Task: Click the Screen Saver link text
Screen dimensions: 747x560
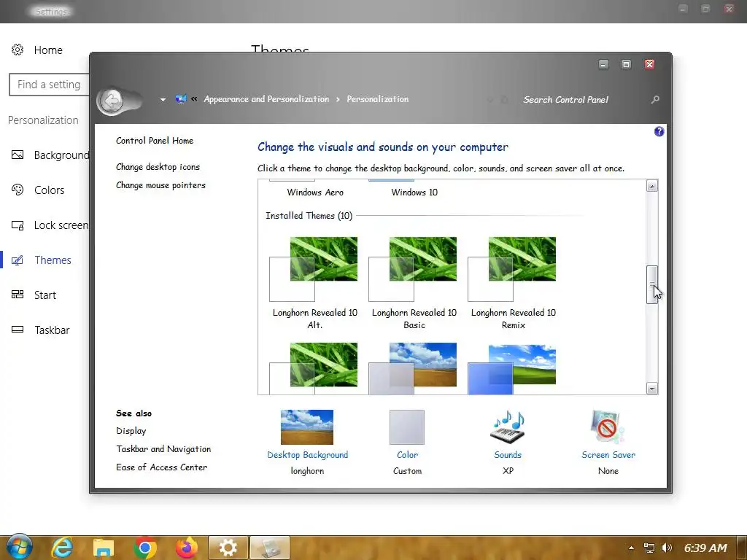Action: pyautogui.click(x=608, y=455)
